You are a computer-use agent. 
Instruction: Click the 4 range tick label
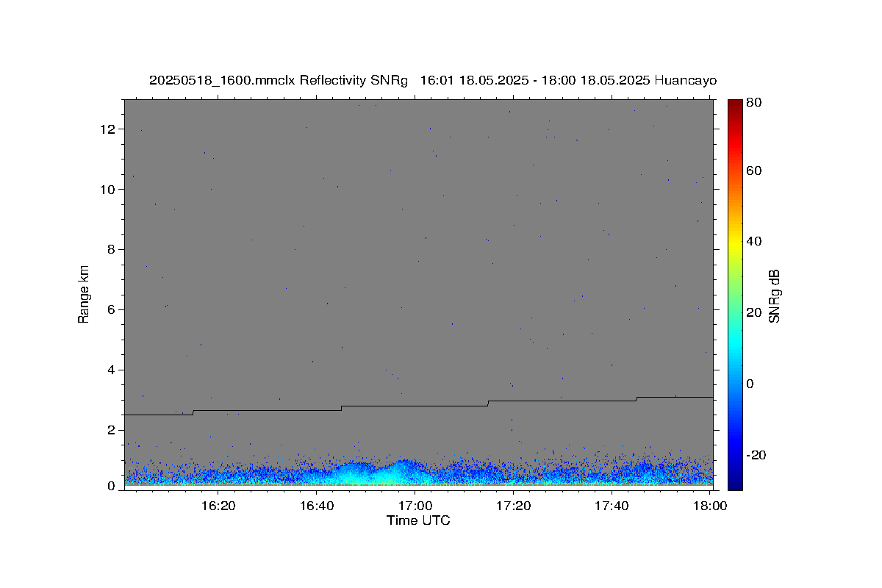[112, 370]
